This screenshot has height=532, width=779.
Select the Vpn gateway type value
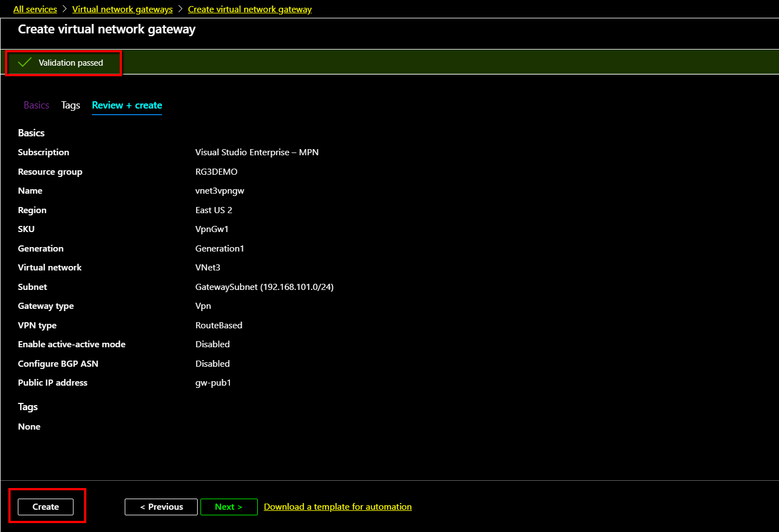(x=203, y=306)
